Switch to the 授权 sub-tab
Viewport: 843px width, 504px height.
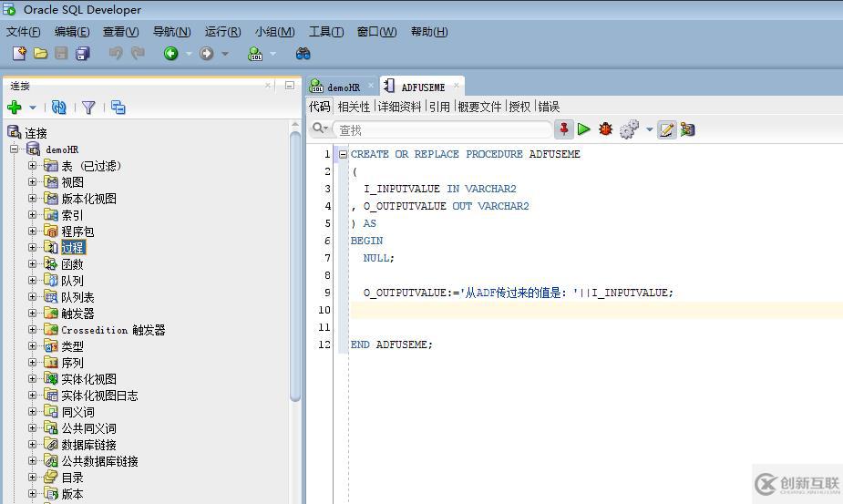click(519, 107)
